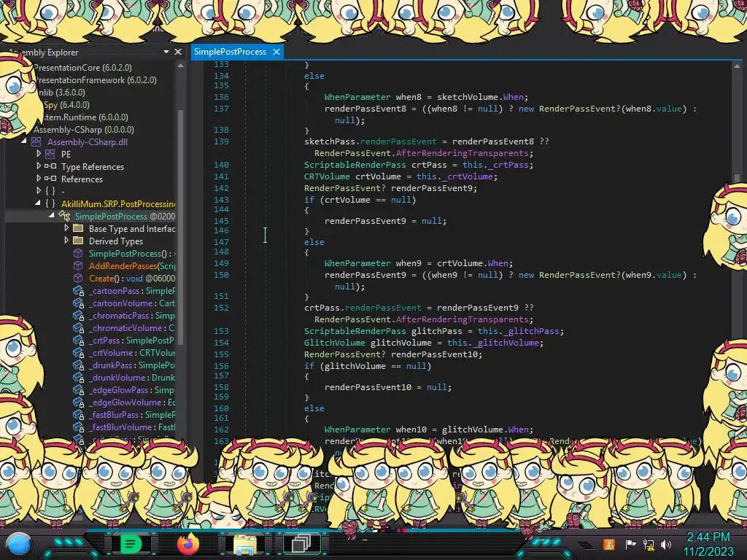
Task: Select the _glitchVolume reference on line 154
Action: click(x=507, y=343)
